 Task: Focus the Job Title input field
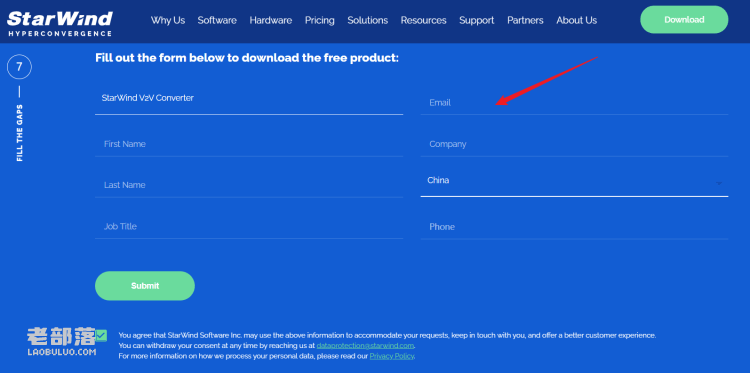249,226
